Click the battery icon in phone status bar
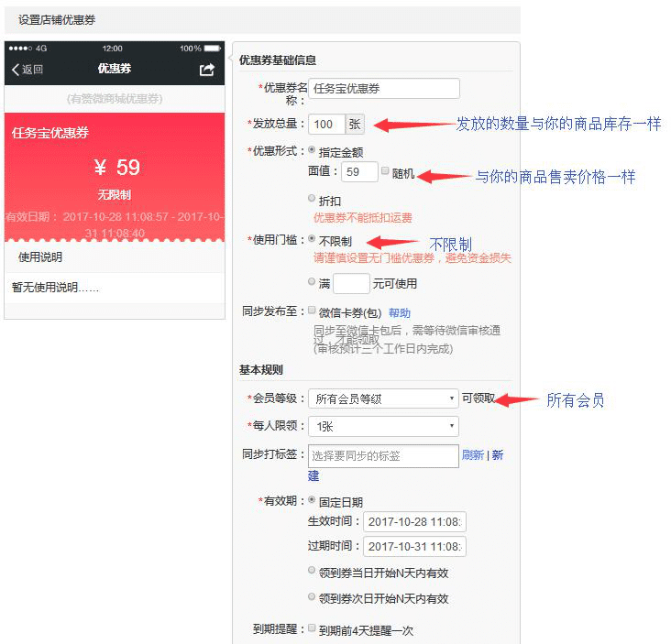Screen dimensions: 671x644 [212, 48]
